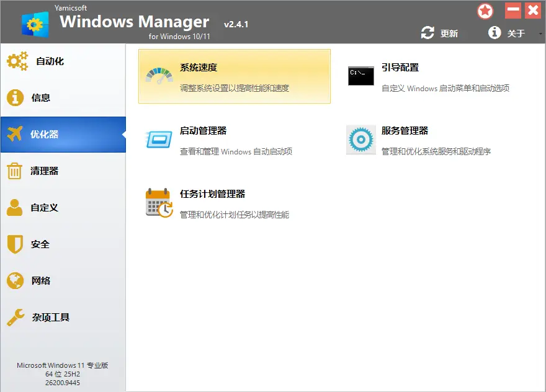Switch to the 信息 tab label
The height and width of the screenshot is (392, 546).
[x=41, y=98]
